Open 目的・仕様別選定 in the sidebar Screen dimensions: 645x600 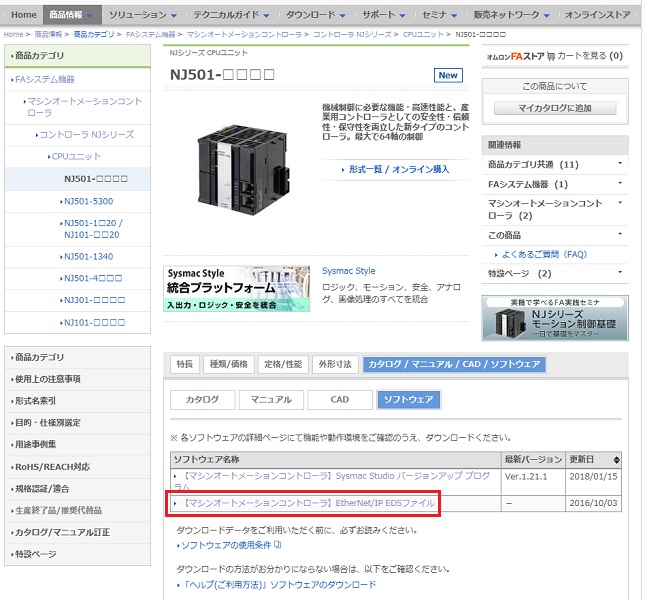click(47, 422)
